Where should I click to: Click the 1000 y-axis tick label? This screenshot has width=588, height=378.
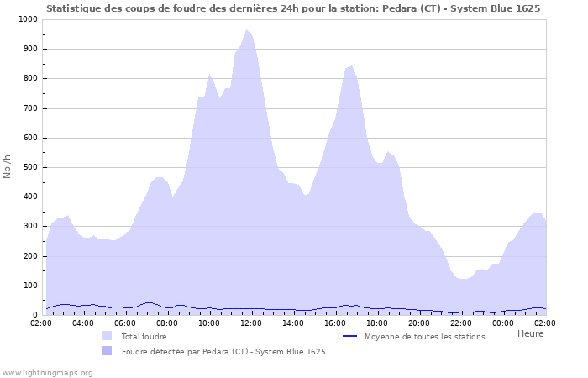(x=27, y=19)
